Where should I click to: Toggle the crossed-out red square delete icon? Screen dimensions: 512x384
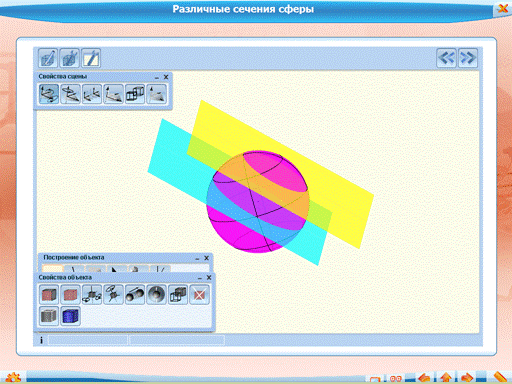point(199,295)
